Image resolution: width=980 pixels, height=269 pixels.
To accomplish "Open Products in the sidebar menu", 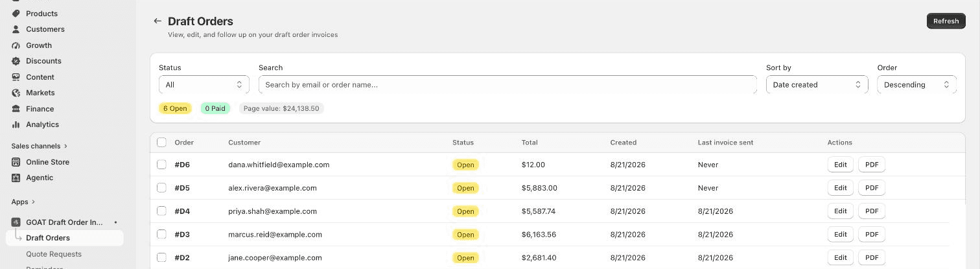I will [41, 13].
